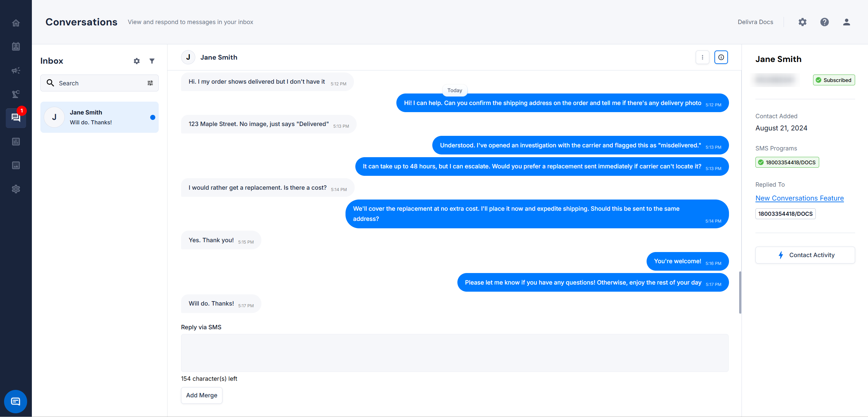
Task: Click the Reply via SMS text box
Action: [x=454, y=353]
